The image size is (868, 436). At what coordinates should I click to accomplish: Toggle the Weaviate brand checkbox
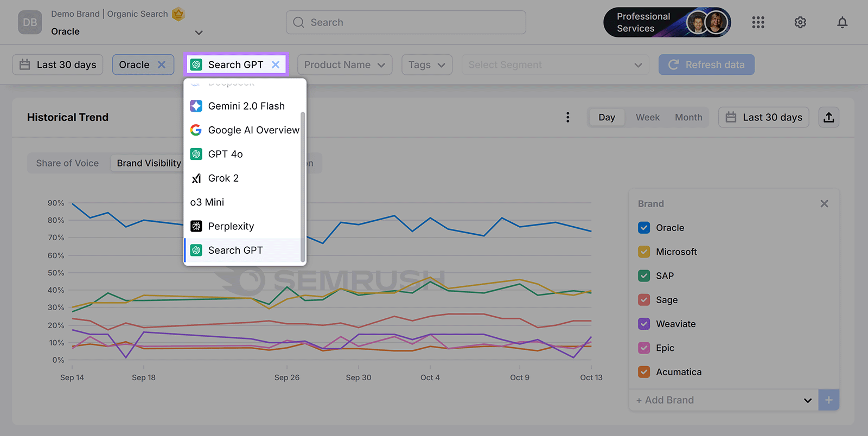pos(644,324)
